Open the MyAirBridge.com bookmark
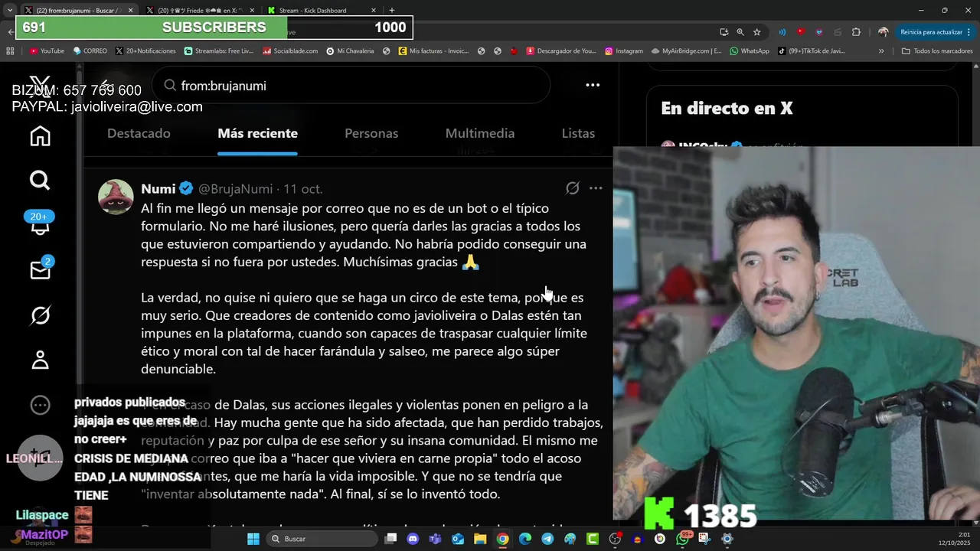This screenshot has height=551, width=980. pyautogui.click(x=687, y=51)
